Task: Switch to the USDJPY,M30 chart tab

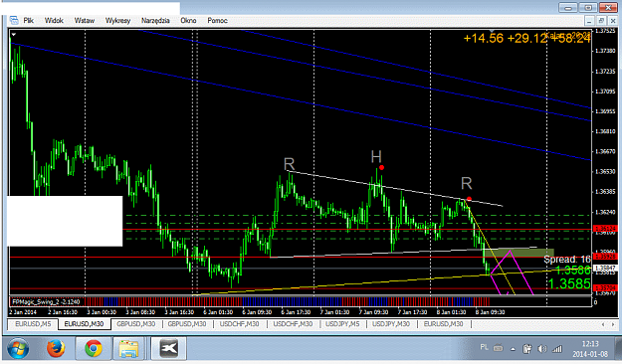Action: click(391, 324)
